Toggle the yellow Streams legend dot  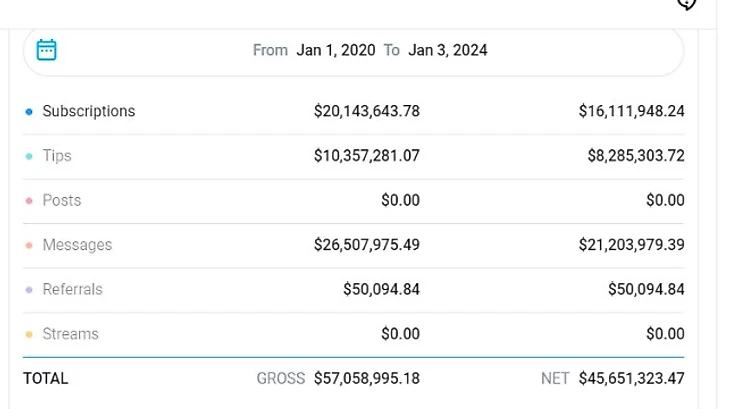pos(29,335)
